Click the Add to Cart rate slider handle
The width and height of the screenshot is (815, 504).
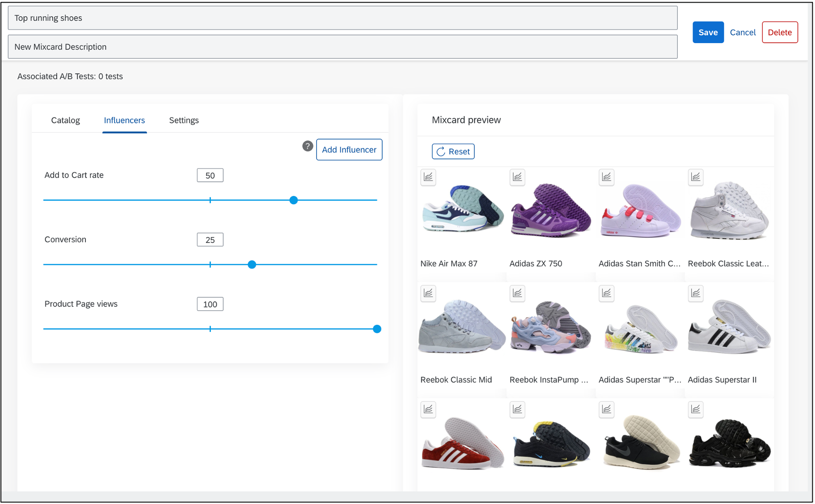pyautogui.click(x=294, y=200)
